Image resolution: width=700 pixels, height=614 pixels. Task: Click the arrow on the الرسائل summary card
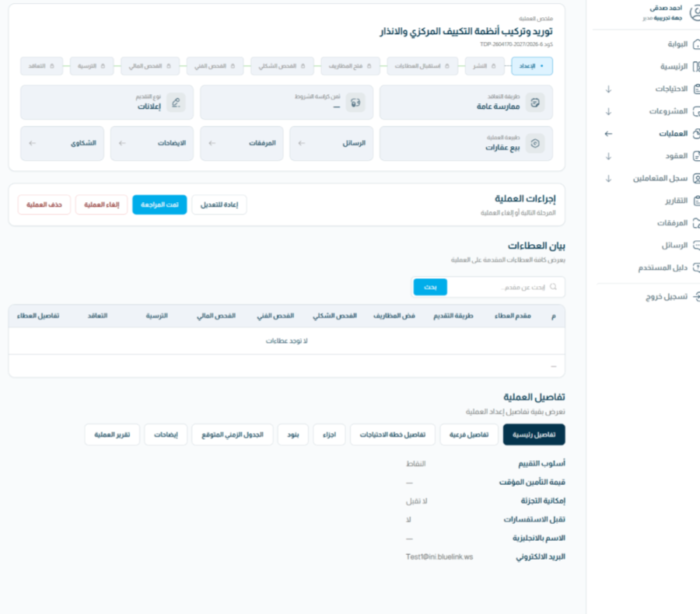(x=302, y=143)
